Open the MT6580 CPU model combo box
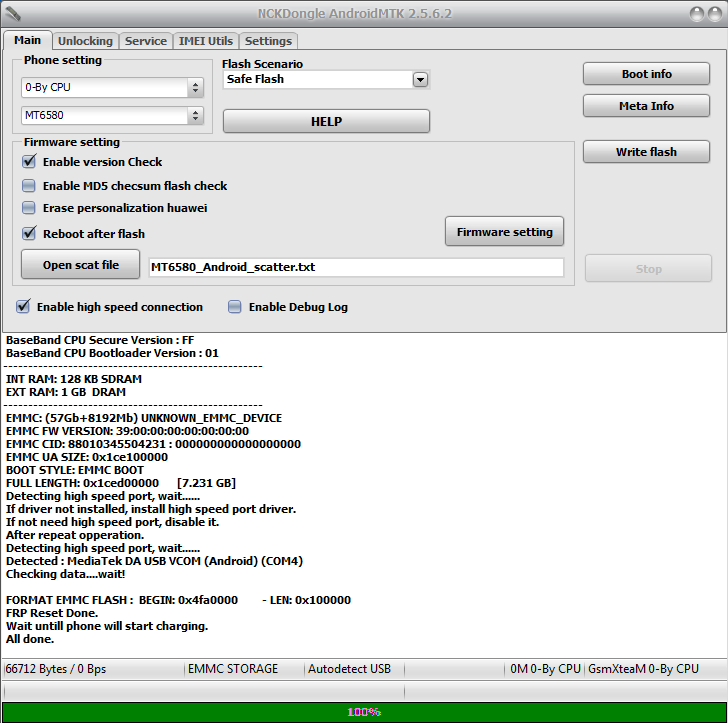Screen dimensions: 728x723 pyautogui.click(x=112, y=115)
